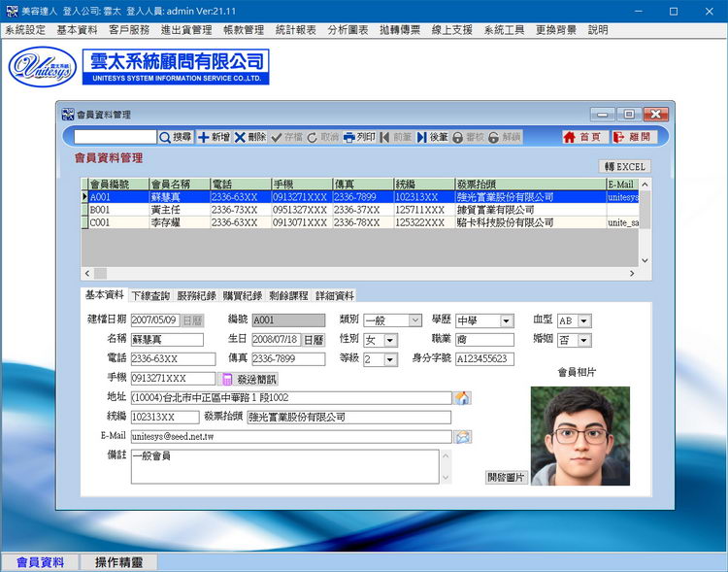Click the 列印 print button
Screen dimensions: 728x572
point(359,138)
